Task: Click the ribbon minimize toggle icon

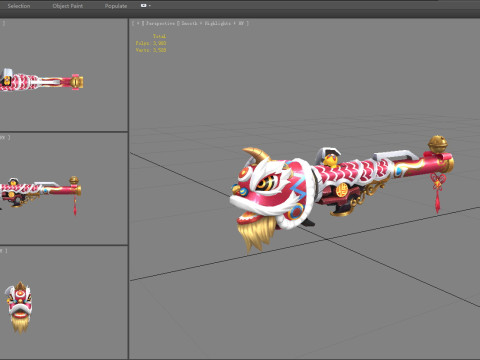Action: pyautogui.click(x=144, y=6)
